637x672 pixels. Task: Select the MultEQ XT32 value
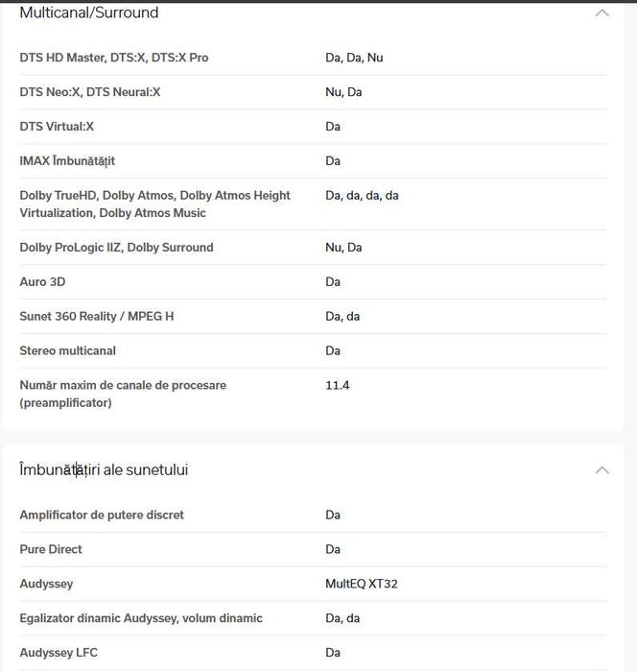tap(362, 584)
